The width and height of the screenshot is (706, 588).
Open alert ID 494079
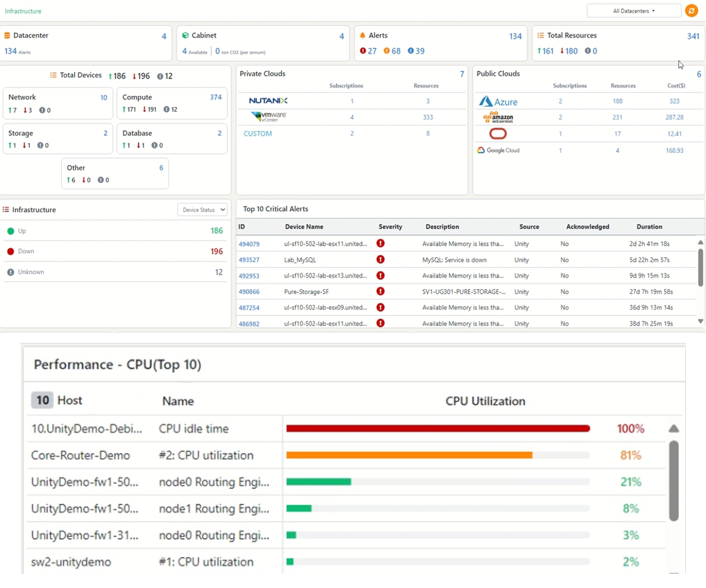249,243
